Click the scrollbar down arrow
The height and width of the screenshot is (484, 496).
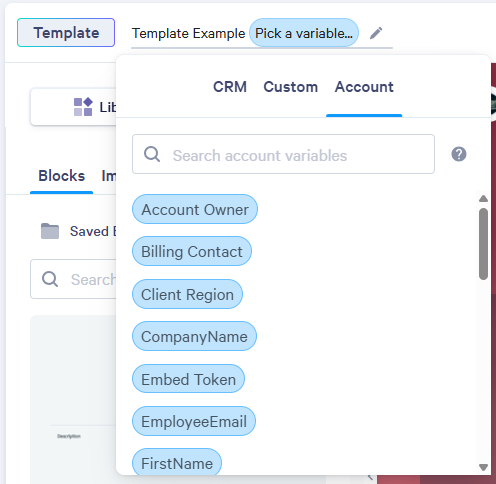[x=483, y=467]
